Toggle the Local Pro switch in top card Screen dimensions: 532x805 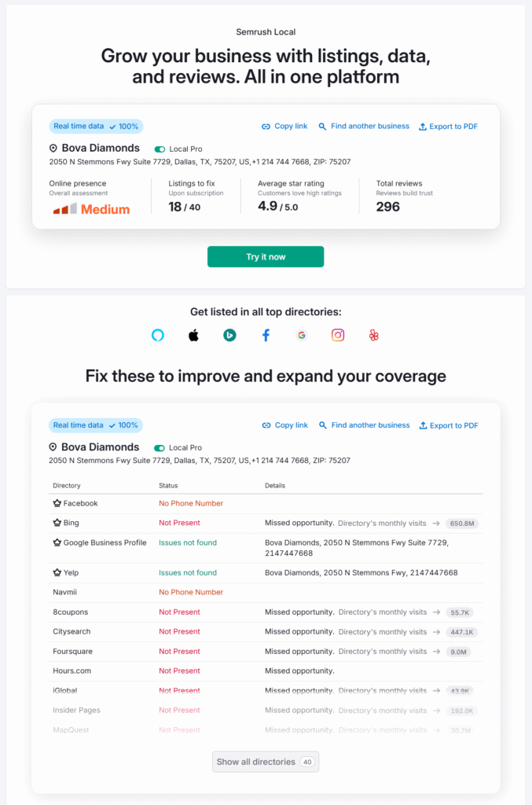[160, 149]
